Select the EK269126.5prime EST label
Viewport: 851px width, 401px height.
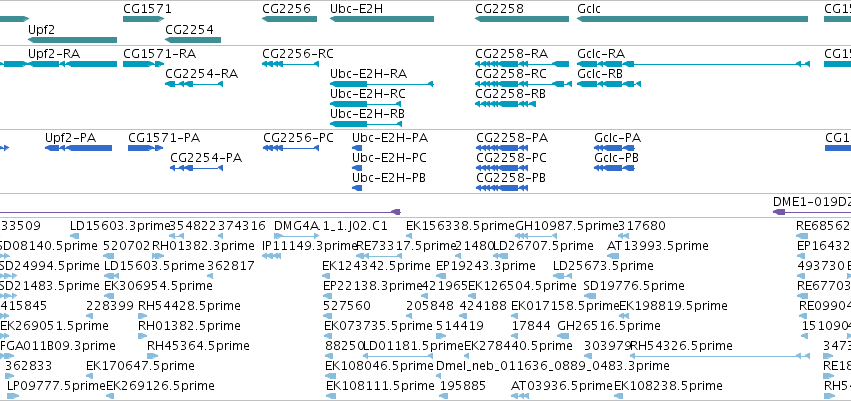(160, 386)
